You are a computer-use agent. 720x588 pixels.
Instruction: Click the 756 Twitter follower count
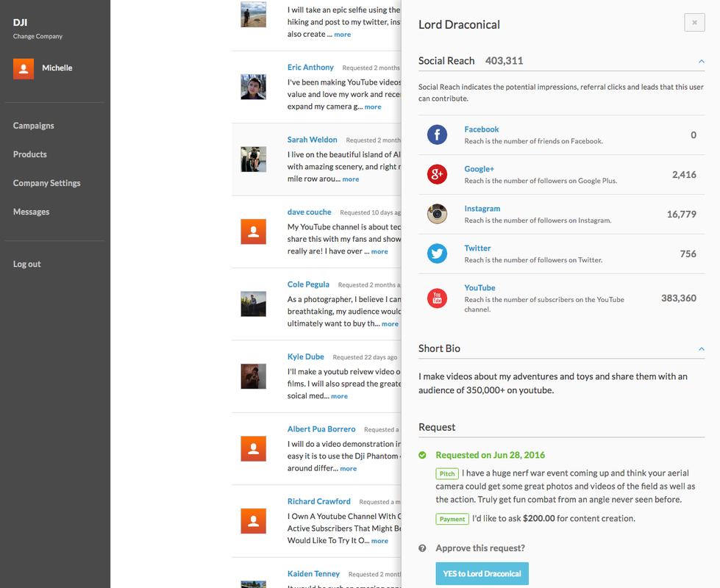pos(688,254)
